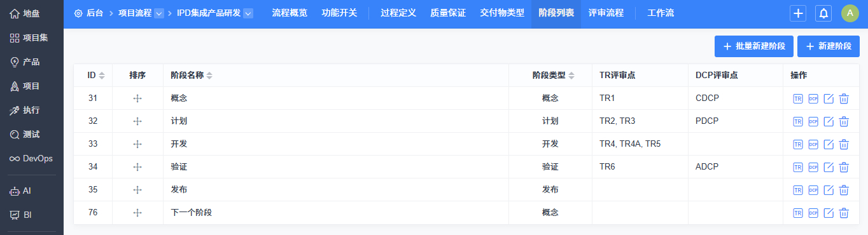Click the drag-sort handle for 验证 row

click(137, 167)
